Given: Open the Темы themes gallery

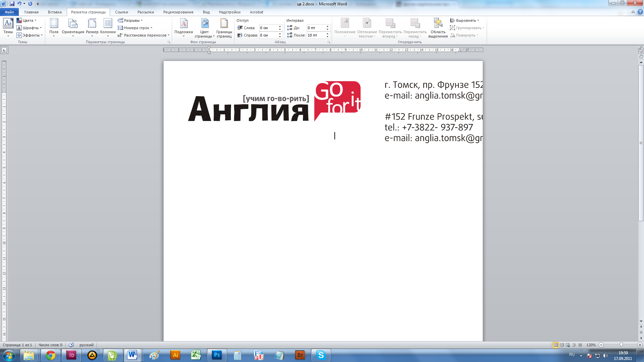Looking at the screenshot, I should click(8, 27).
